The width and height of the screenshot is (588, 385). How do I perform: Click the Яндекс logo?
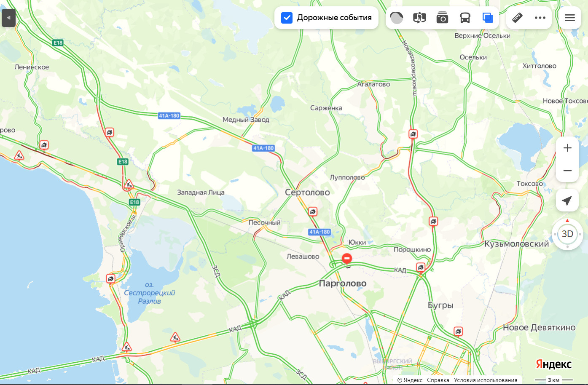pos(553,364)
